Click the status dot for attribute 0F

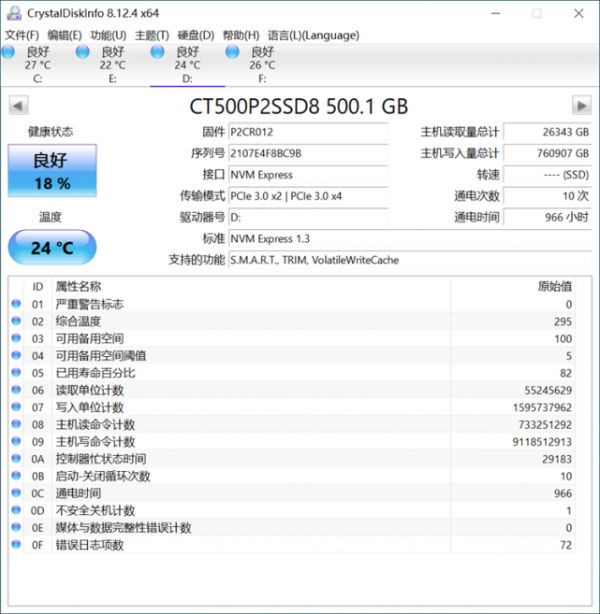(x=16, y=544)
